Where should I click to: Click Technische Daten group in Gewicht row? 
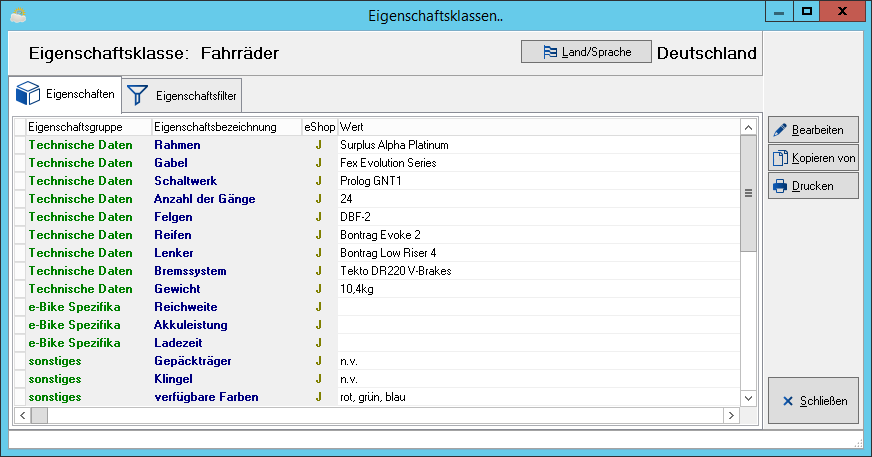point(81,289)
